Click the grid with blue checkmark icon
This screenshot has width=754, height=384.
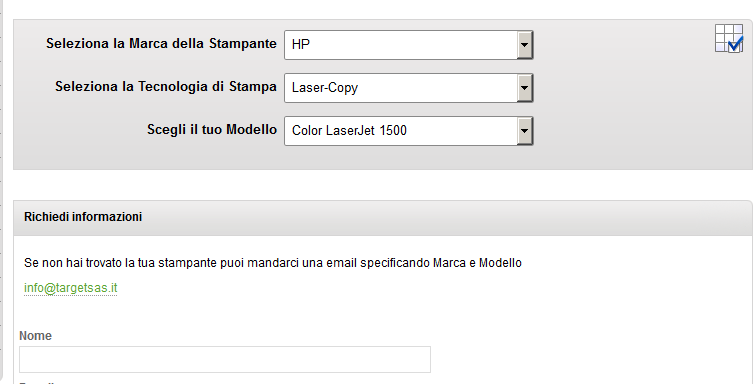click(729, 38)
